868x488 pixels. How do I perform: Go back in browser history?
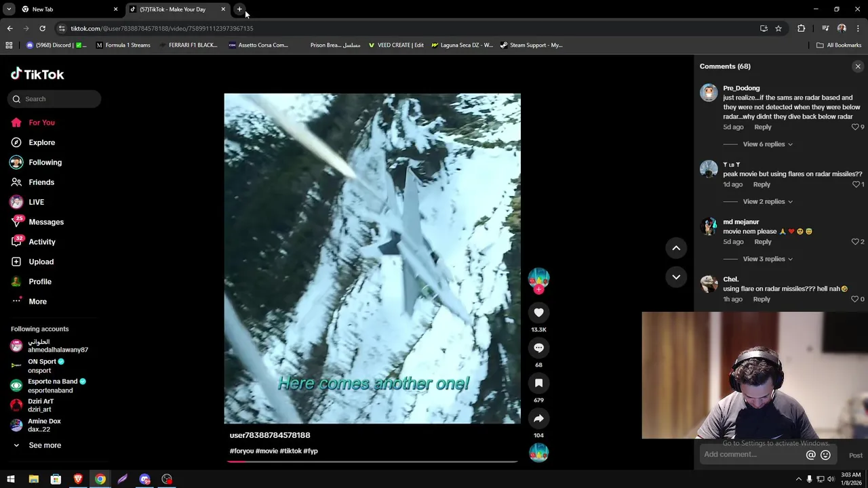(9, 28)
